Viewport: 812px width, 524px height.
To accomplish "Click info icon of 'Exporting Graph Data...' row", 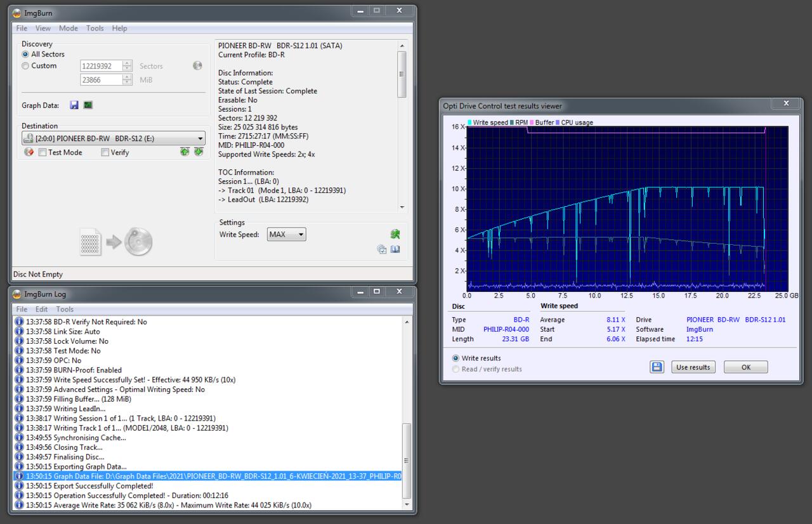I will tap(19, 466).
